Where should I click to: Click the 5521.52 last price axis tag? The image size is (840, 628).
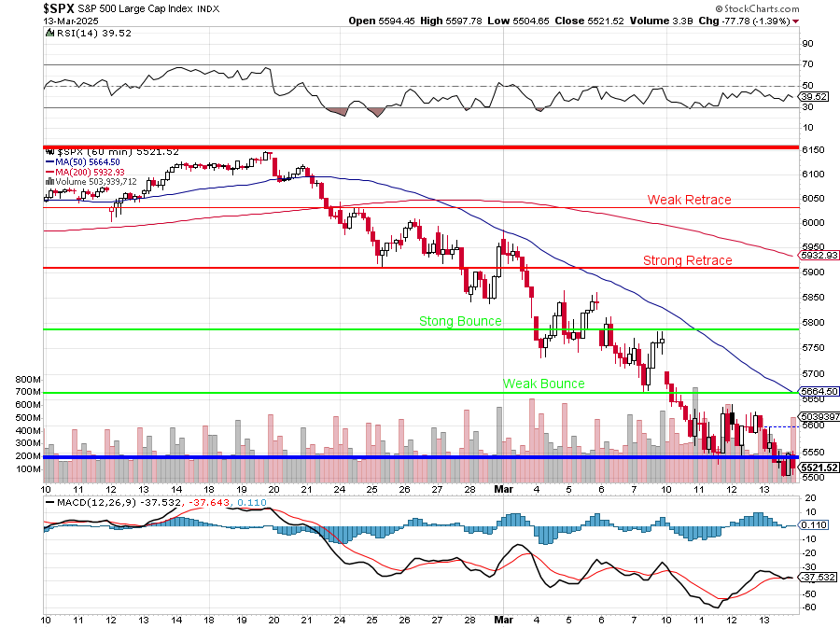click(819, 468)
